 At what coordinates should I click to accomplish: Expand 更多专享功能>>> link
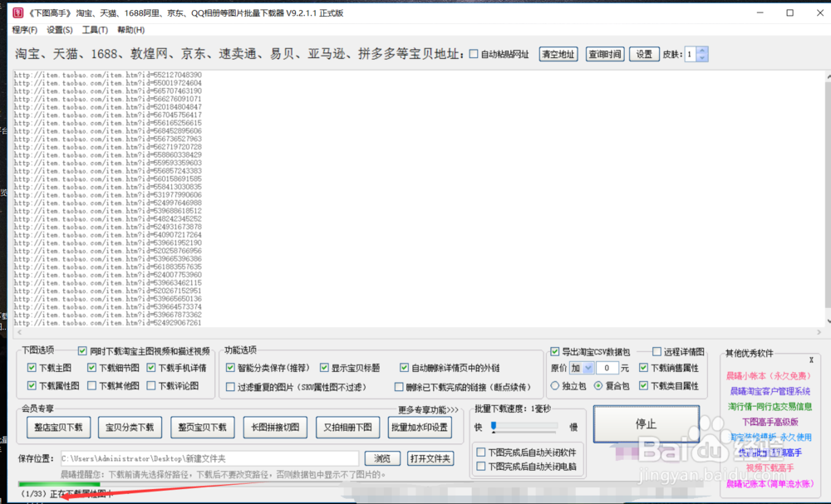428,410
